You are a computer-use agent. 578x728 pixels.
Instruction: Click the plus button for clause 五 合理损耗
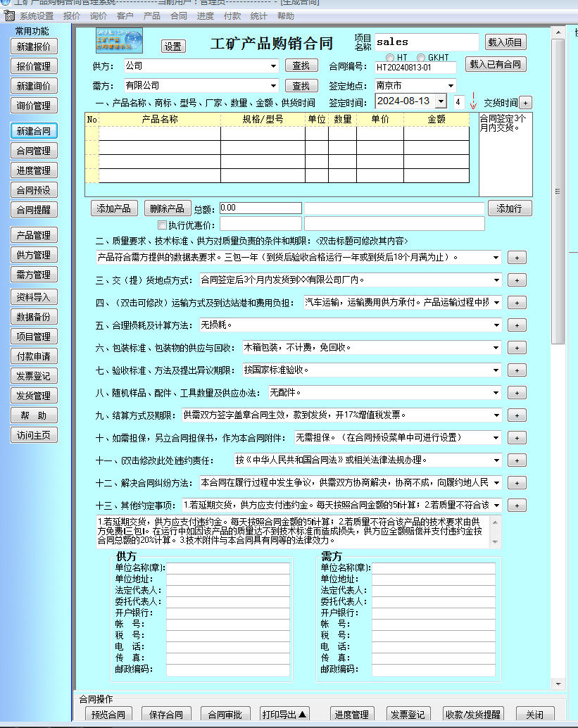(x=517, y=325)
